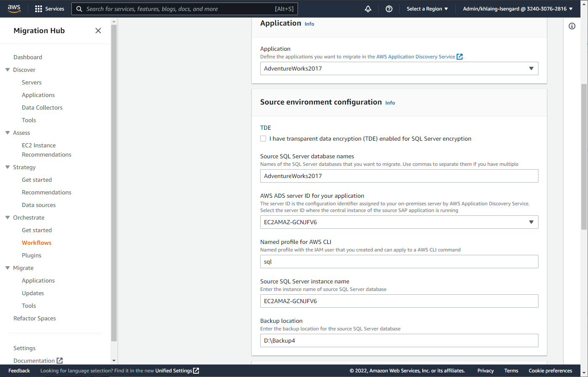Collapse the Assess section

[8, 133]
